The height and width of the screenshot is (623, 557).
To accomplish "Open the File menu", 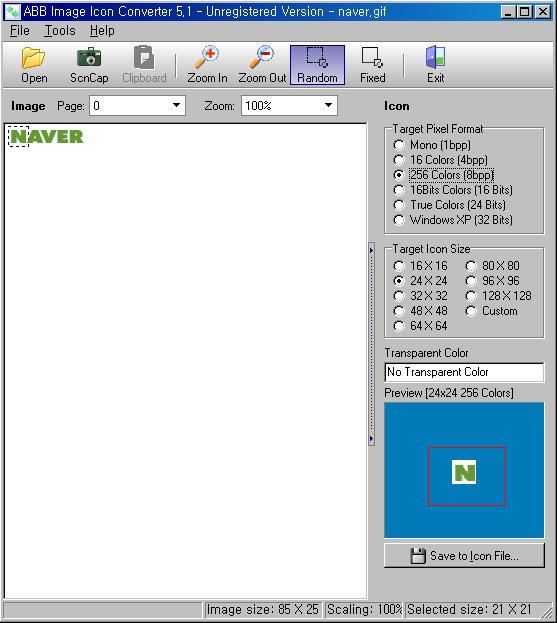I will 19,31.
